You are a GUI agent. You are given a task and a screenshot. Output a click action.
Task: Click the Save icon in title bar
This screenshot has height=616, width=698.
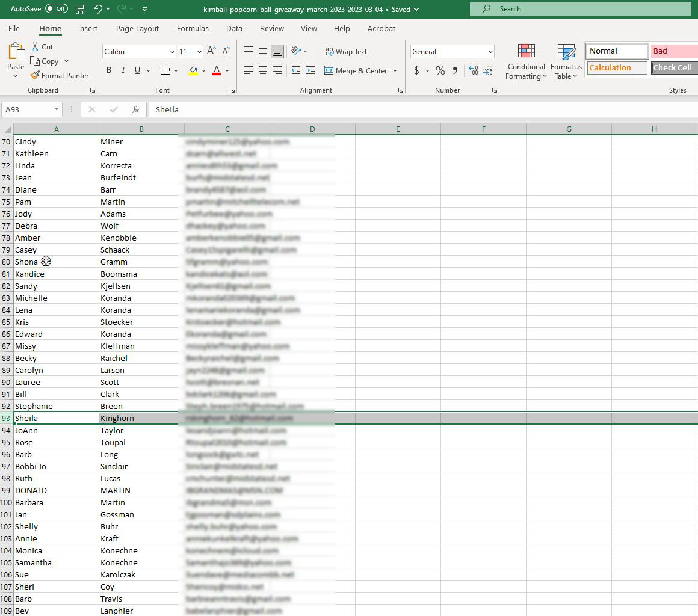[x=81, y=9]
